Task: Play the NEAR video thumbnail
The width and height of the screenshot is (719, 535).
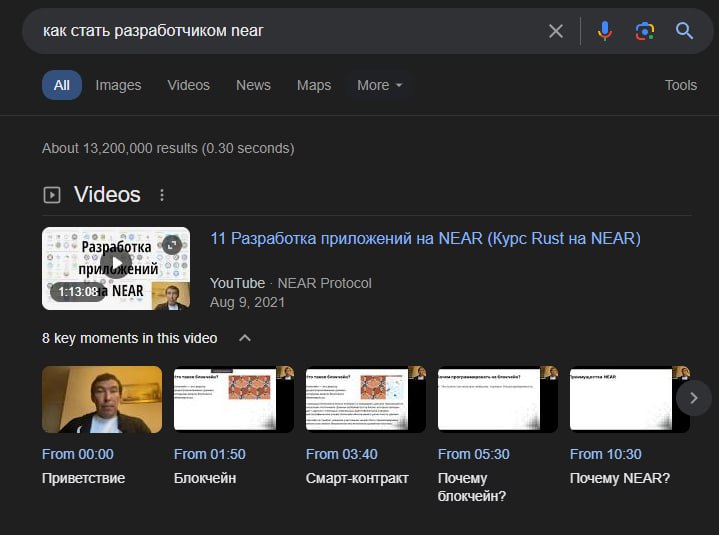Action: [115, 265]
